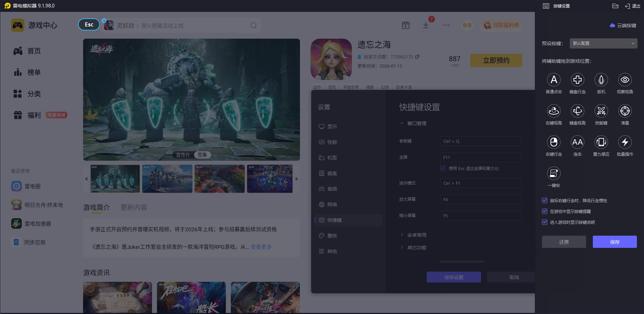
Task: Show next screenshot thumbnails with right arrow
Action: click(x=297, y=179)
